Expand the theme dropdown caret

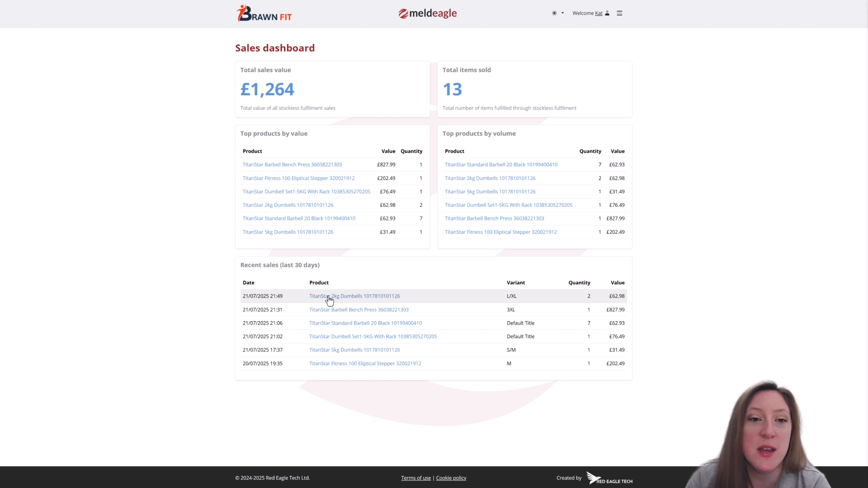coord(562,13)
